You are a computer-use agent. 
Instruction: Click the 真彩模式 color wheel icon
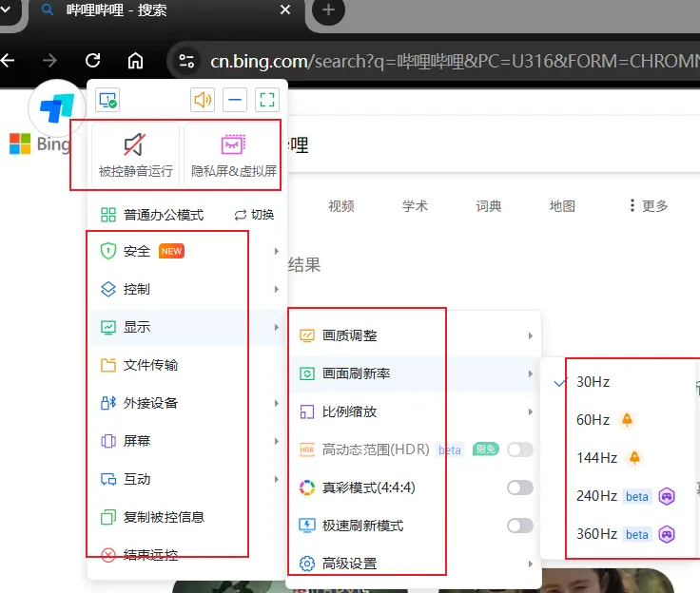pos(306,488)
